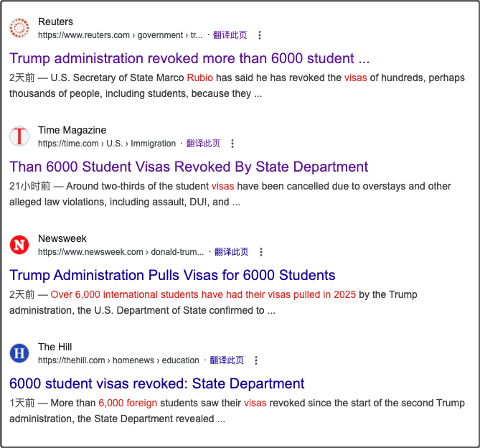This screenshot has height=448, width=480.
Task: Click the Reuters site favicon
Action: [x=19, y=28]
